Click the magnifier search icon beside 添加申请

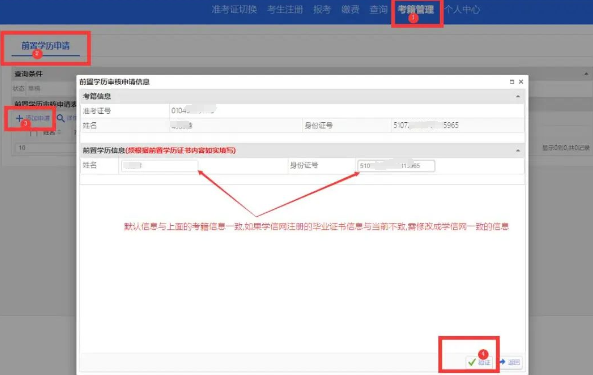[x=61, y=118]
